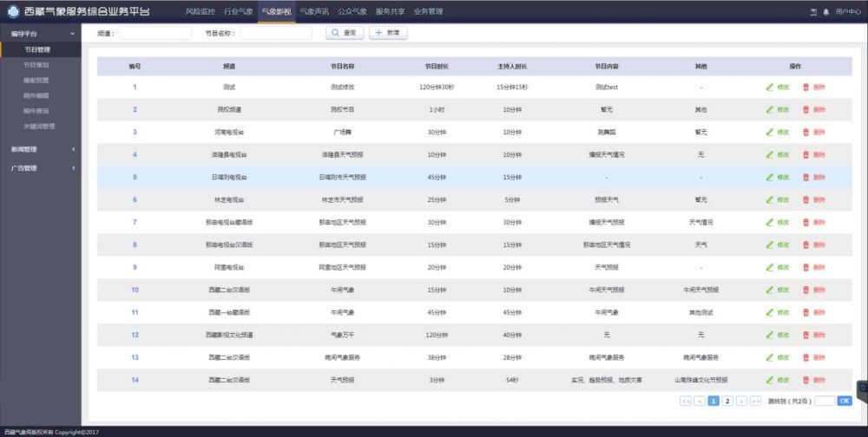Click the platform logo icon in header
868x437 pixels.
pyautogui.click(x=12, y=12)
